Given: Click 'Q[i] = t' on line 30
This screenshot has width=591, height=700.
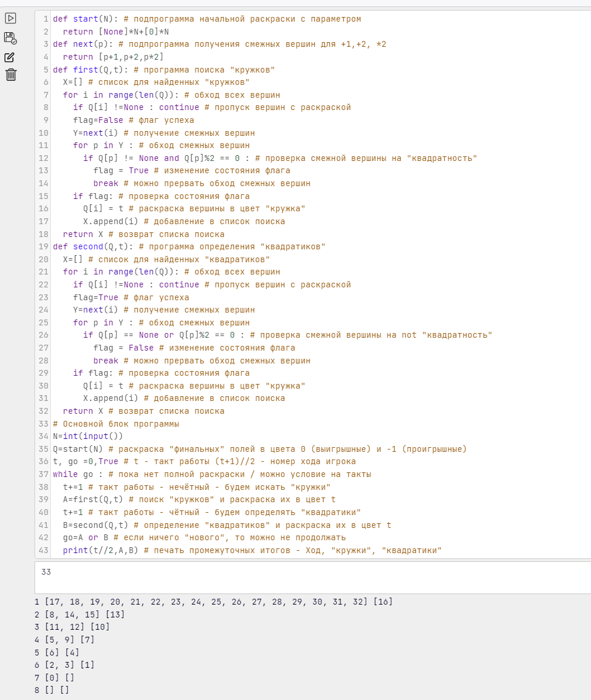Looking at the screenshot, I should pyautogui.click(x=103, y=386).
